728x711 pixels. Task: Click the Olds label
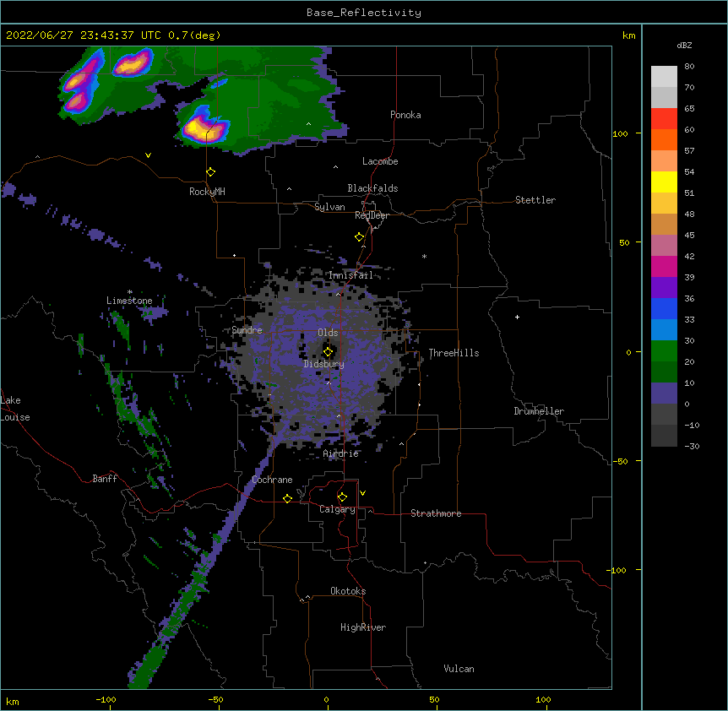click(x=328, y=333)
